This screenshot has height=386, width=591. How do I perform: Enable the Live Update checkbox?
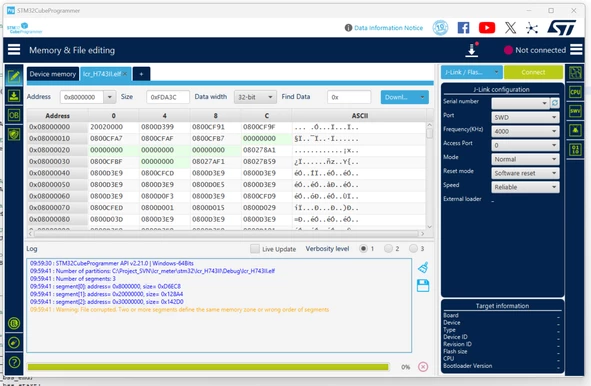pos(255,249)
